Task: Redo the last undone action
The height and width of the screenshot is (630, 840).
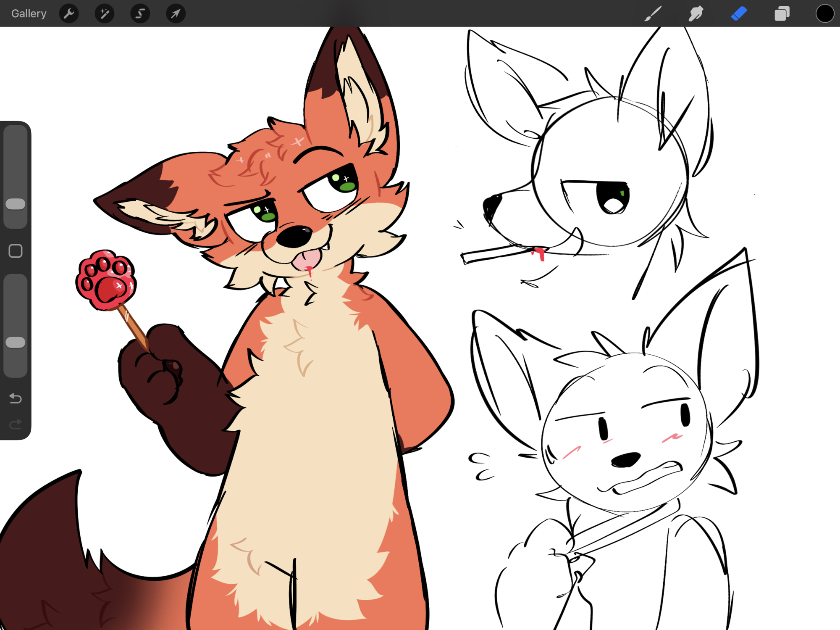Action: [x=16, y=424]
